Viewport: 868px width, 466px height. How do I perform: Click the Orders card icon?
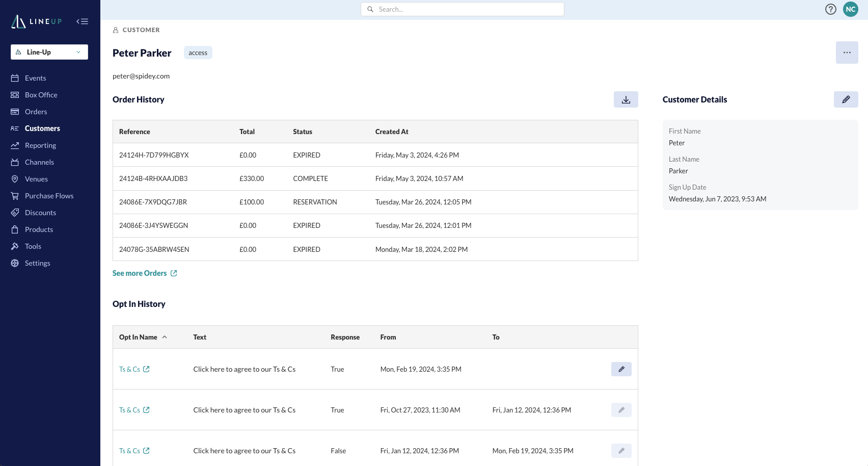(15, 112)
